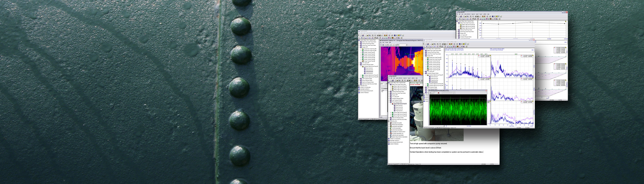Click TESTED MACHINES checkmark icon
This screenshot has width=644, height=184.
[391, 128]
